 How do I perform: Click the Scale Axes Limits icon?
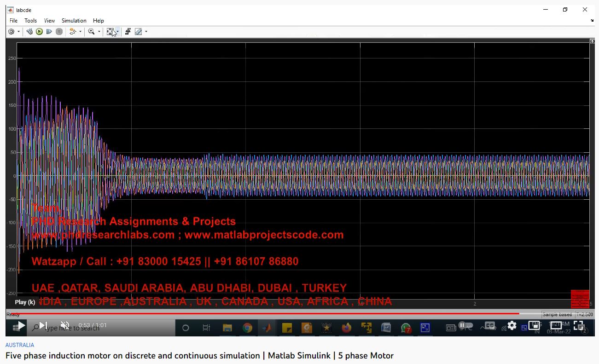click(110, 32)
